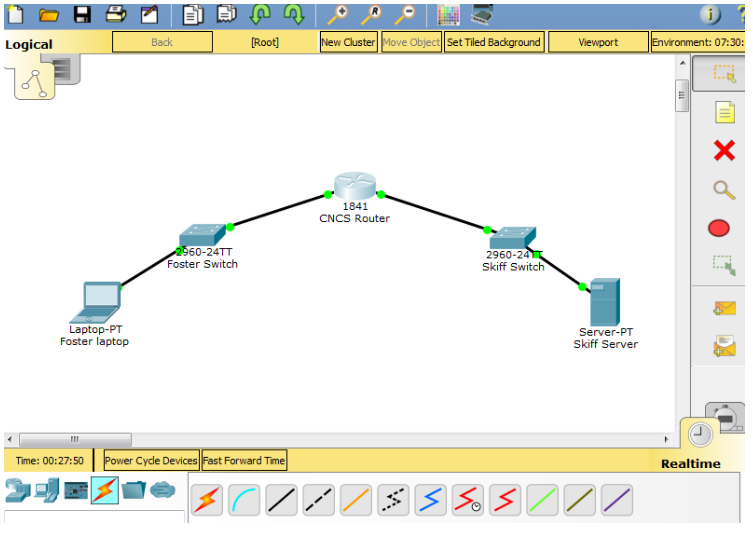The width and height of the screenshot is (753, 535).
Task: Open the Drawing Palette icon
Action: pyautogui.click(x=449, y=15)
